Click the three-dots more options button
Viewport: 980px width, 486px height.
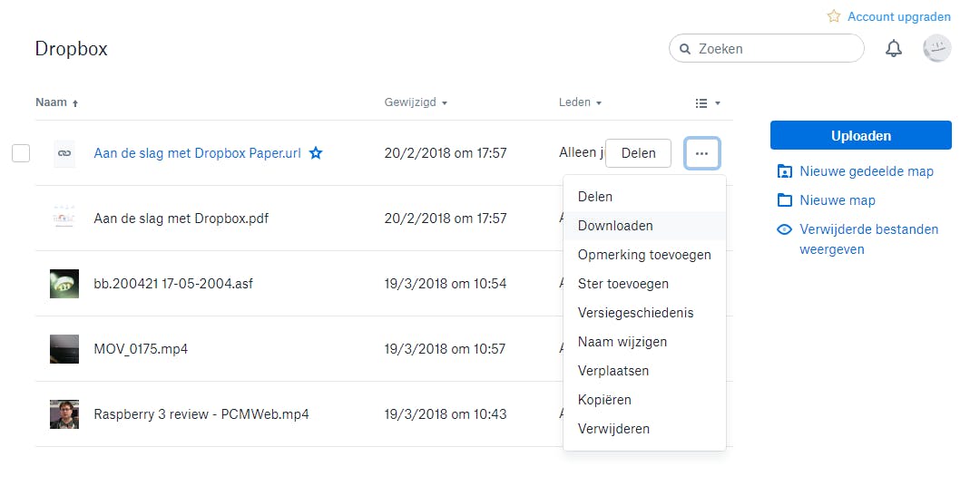[x=701, y=153]
